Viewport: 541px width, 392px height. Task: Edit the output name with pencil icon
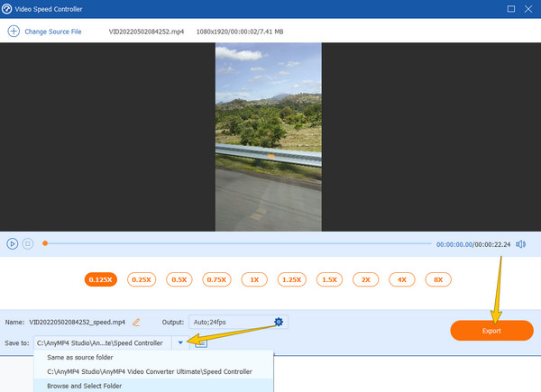pyautogui.click(x=136, y=323)
